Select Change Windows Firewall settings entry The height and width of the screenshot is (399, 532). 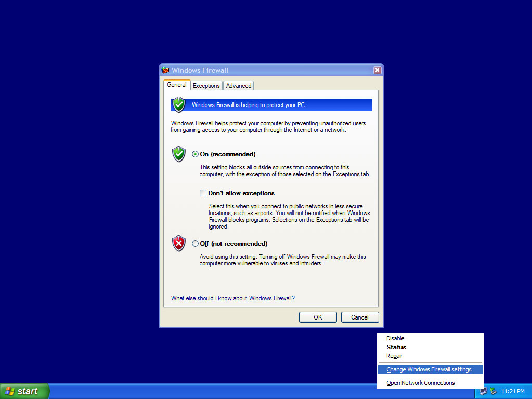pos(430,369)
